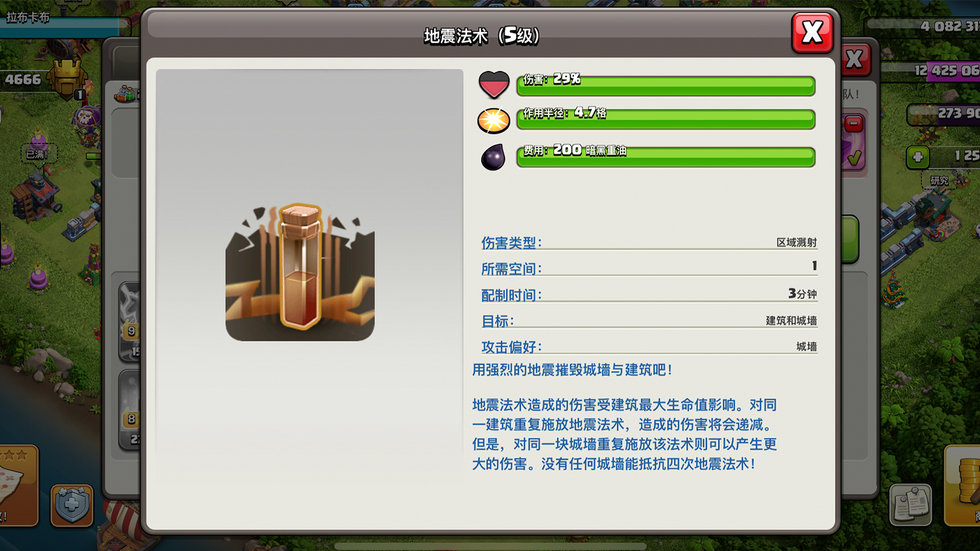Viewport: 980px width, 551px height.
Task: Select the 200 dark elixir cost bar
Action: [666, 157]
